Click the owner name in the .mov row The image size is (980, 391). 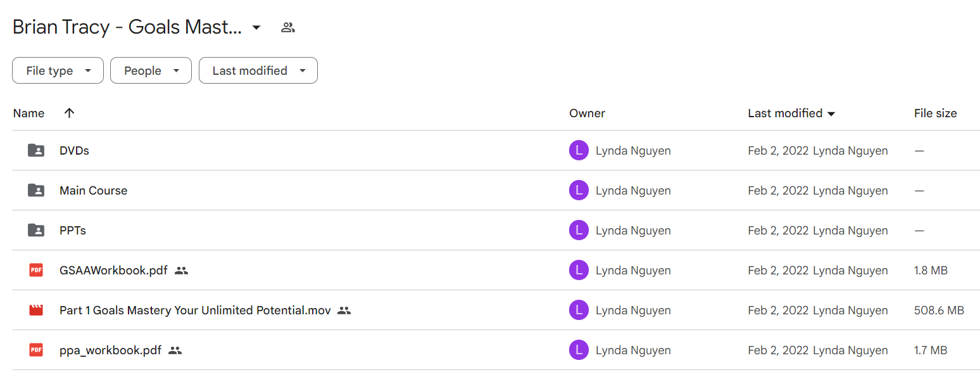[633, 311]
